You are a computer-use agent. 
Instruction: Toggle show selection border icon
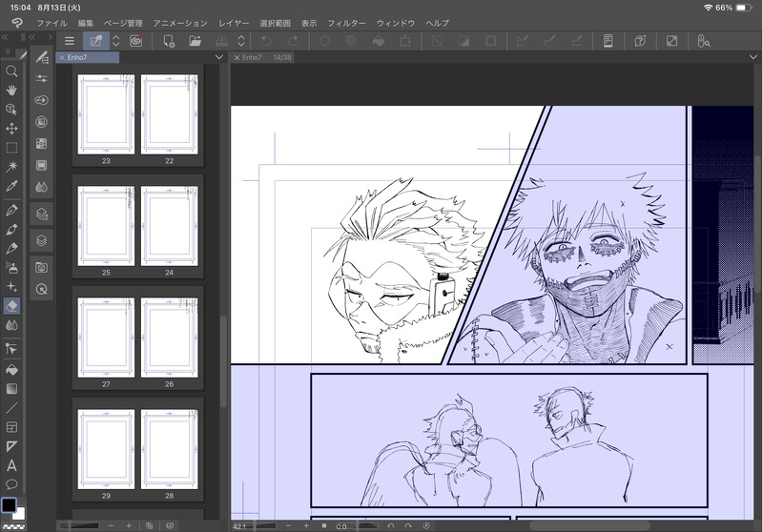tap(491, 41)
